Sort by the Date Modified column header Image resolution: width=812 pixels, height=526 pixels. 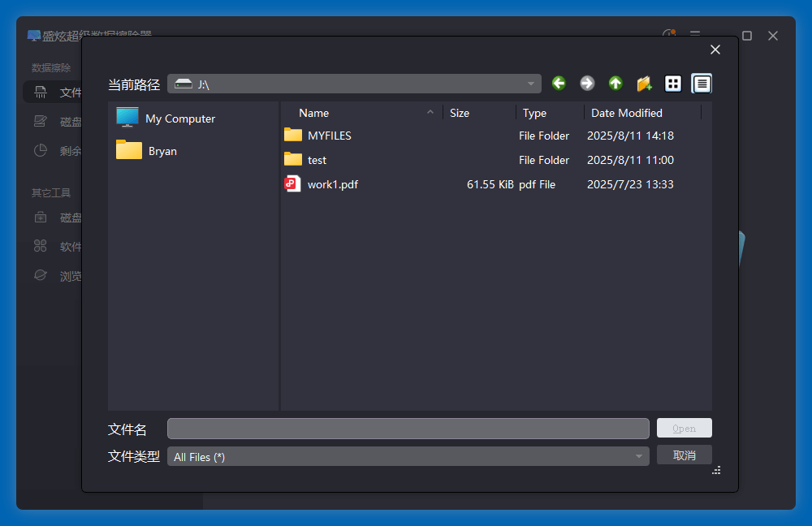click(626, 113)
